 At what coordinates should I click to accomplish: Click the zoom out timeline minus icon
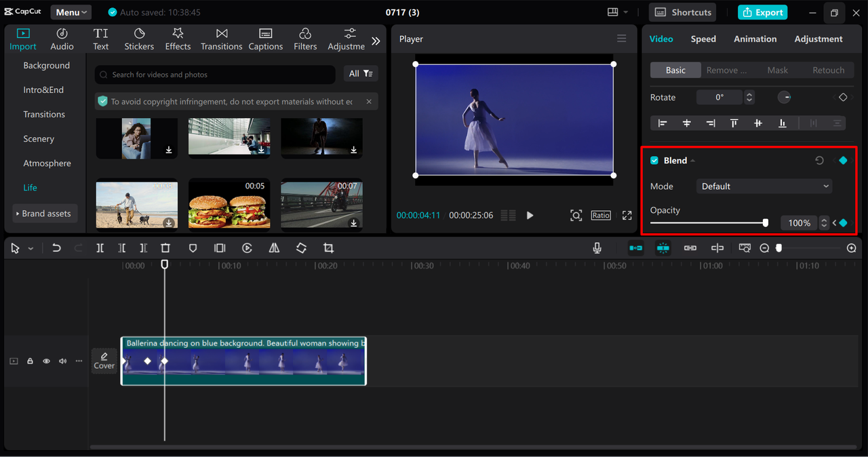[764, 248]
